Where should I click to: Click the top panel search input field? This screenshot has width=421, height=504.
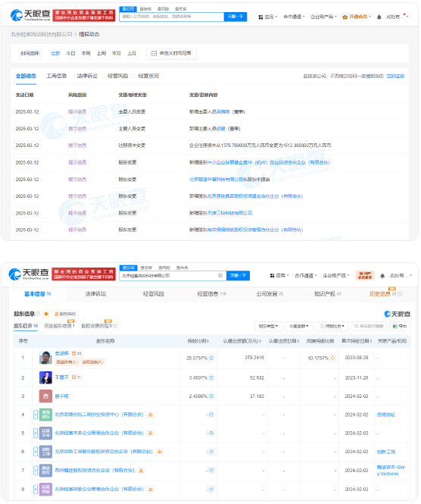click(x=171, y=17)
